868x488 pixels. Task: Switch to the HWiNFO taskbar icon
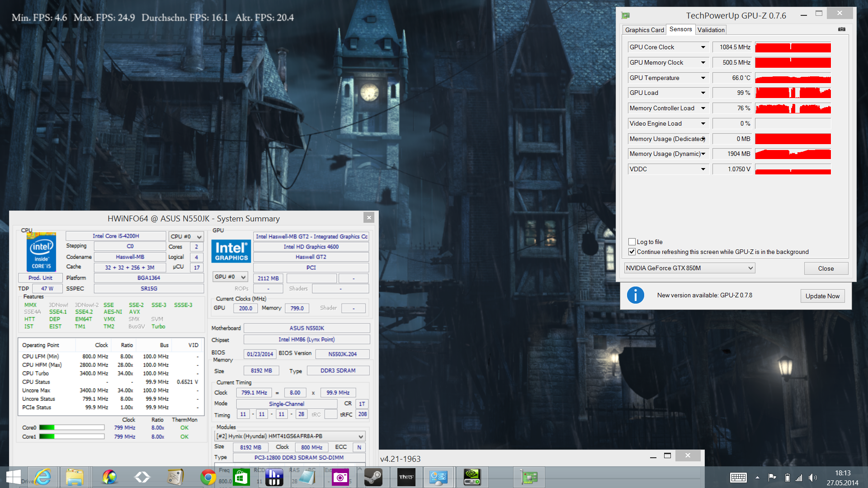[x=439, y=477]
